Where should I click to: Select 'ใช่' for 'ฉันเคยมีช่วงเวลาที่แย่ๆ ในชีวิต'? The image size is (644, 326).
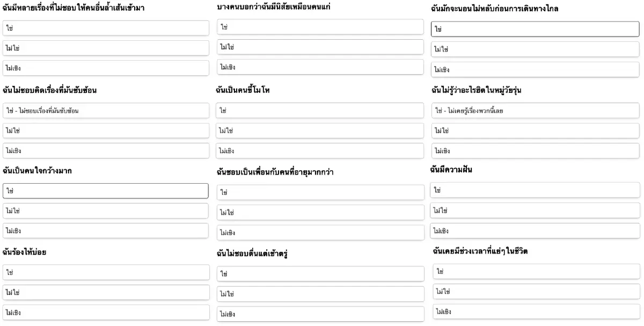(x=536, y=271)
